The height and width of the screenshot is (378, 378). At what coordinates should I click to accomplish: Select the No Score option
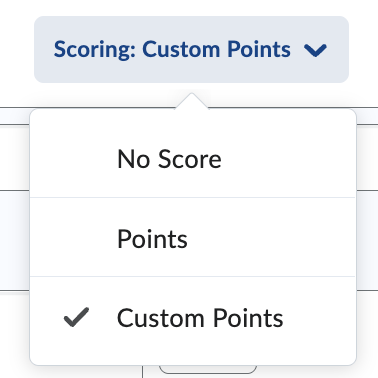click(x=193, y=159)
